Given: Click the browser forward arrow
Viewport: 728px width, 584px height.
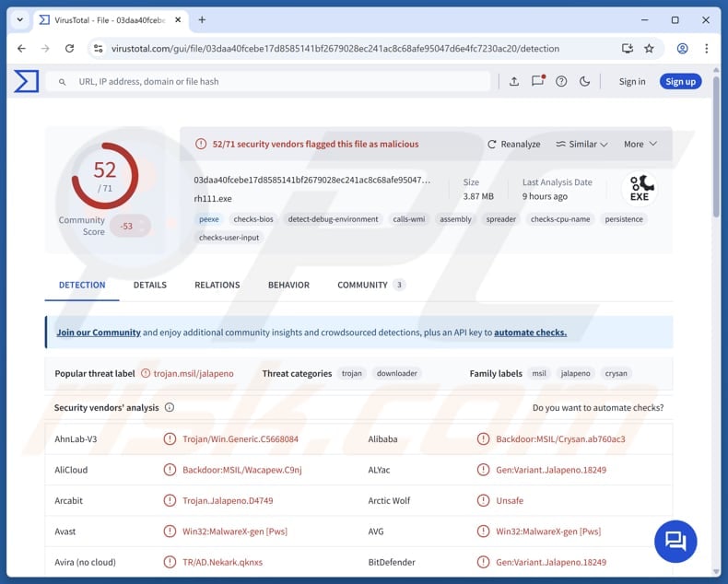Looking at the screenshot, I should tap(45, 48).
